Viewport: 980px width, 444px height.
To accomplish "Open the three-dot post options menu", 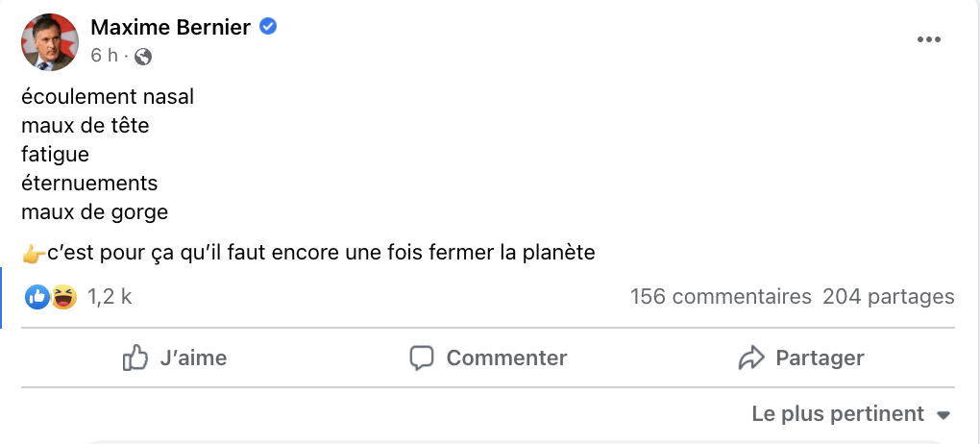I will 928,39.
